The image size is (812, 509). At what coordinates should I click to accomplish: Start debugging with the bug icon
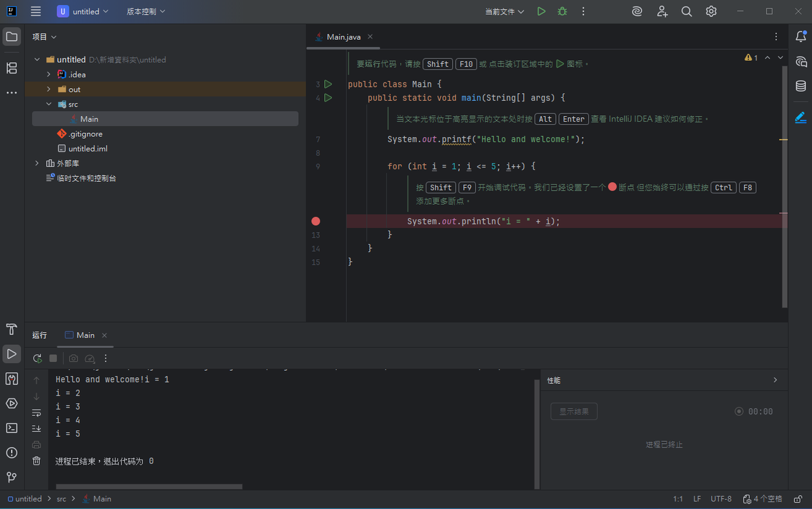[x=562, y=11]
